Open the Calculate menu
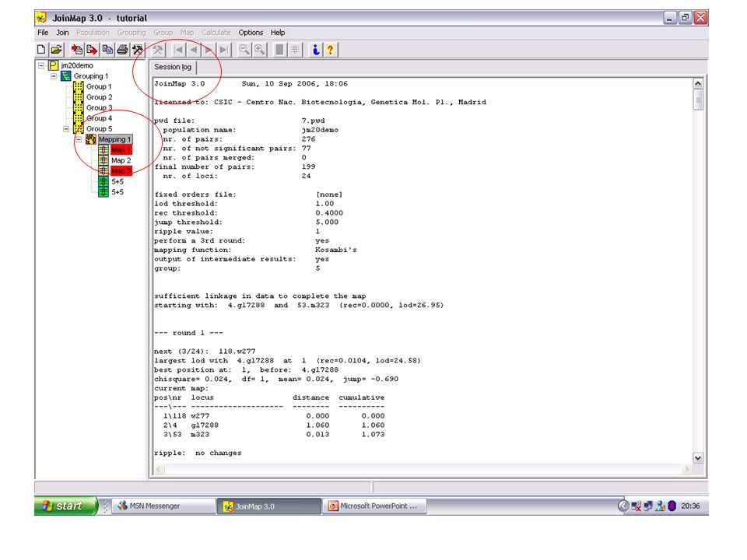 (x=216, y=33)
